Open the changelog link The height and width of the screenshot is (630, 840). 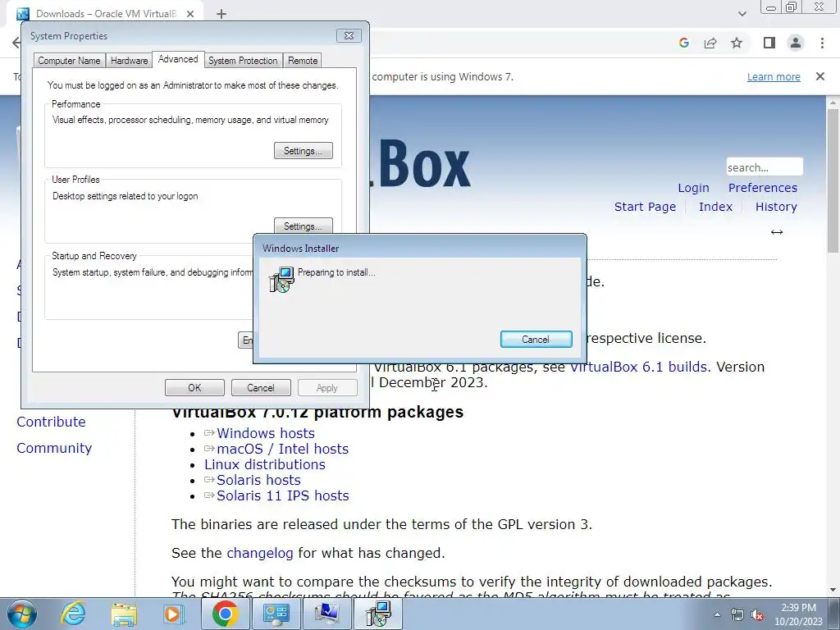point(260,553)
